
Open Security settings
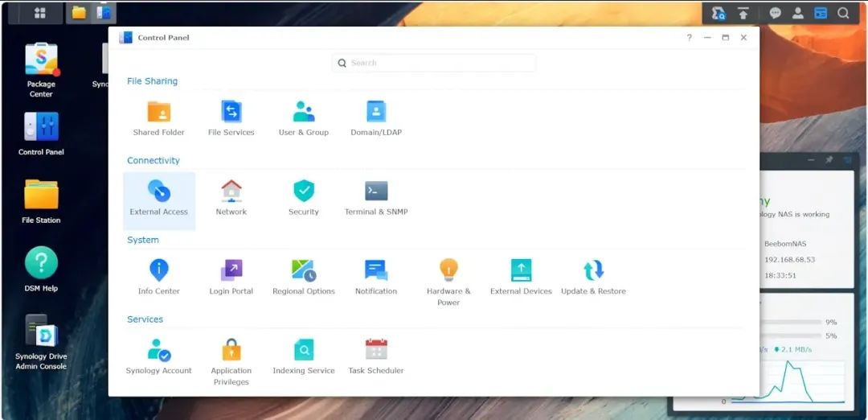click(x=303, y=198)
